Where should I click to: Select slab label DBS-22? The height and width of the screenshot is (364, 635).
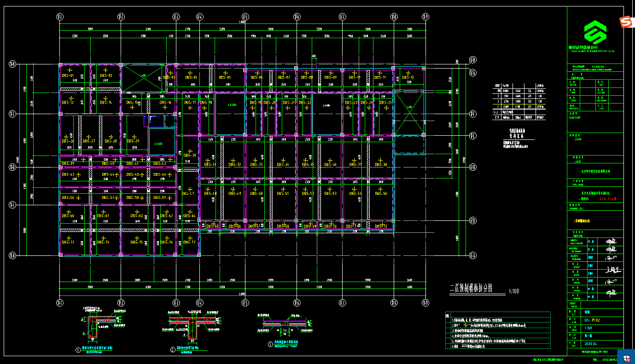point(305,102)
